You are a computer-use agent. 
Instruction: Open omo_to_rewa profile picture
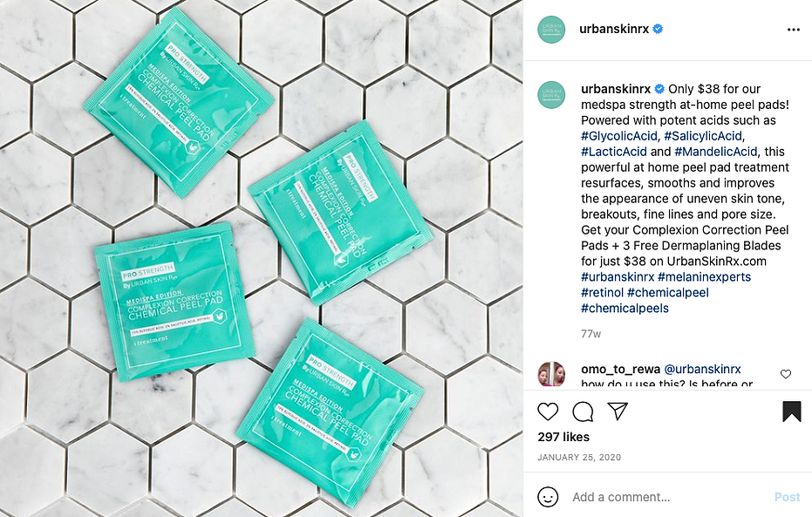point(551,374)
